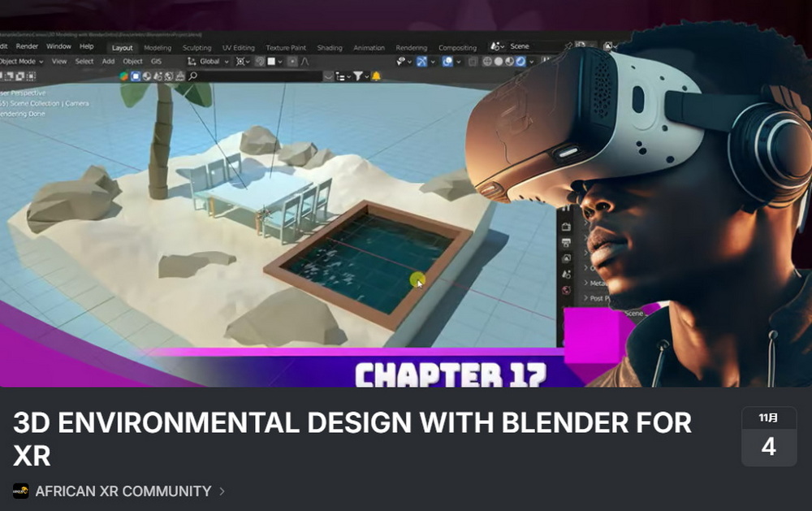Switch to the Layout workspace tab
The height and width of the screenshot is (511, 812).
point(123,48)
